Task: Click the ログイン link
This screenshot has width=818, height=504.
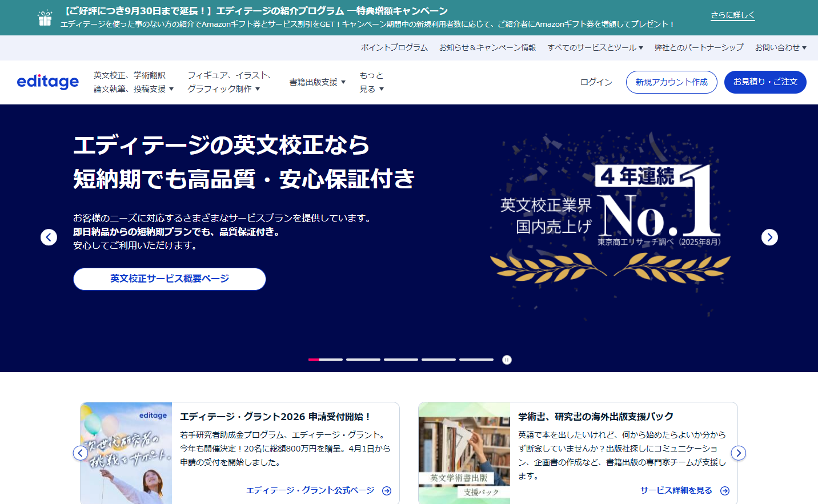Action: tap(596, 82)
